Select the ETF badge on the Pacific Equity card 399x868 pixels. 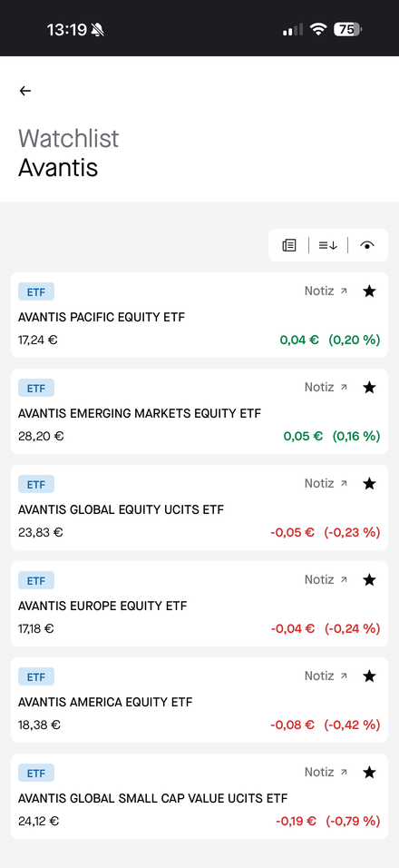[36, 291]
